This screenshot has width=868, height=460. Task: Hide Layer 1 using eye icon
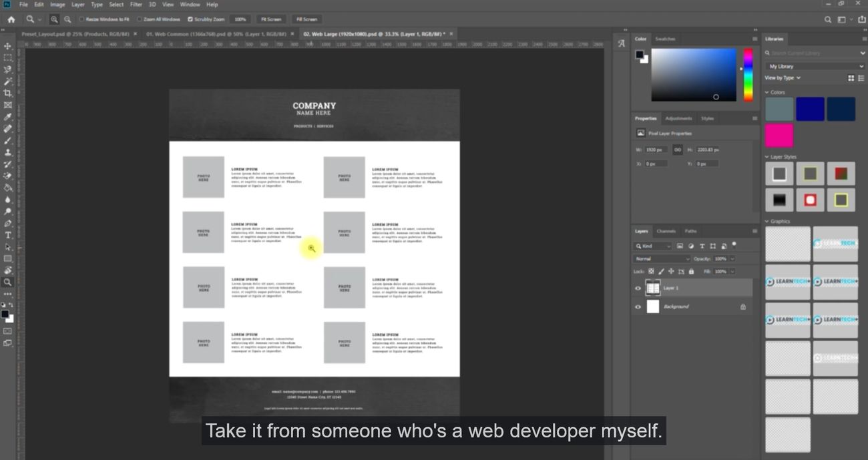coord(638,288)
